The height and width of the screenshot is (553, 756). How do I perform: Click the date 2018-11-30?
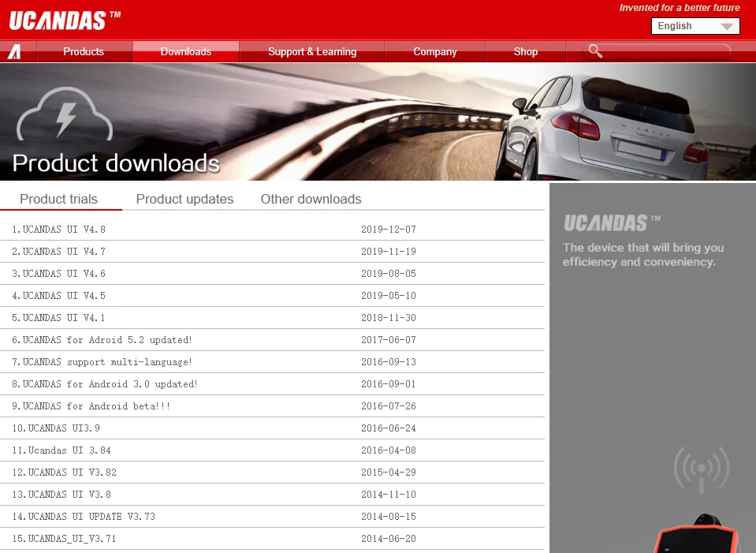coord(389,318)
